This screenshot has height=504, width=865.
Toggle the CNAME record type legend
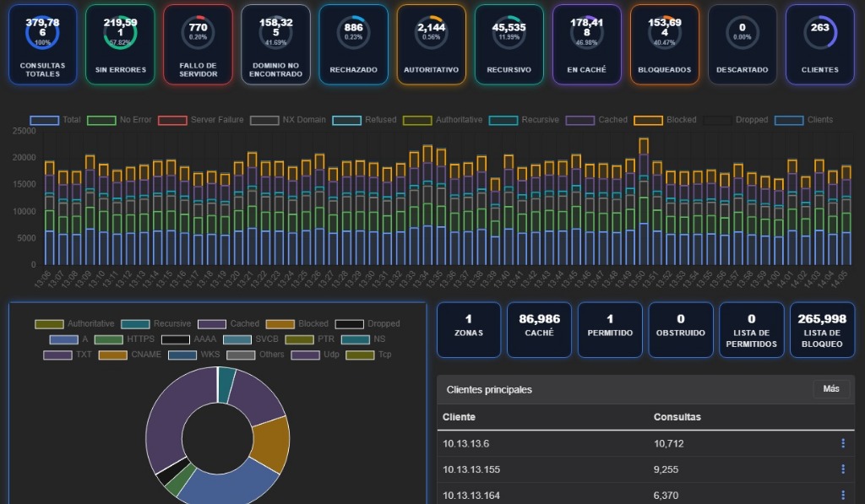[x=130, y=355]
